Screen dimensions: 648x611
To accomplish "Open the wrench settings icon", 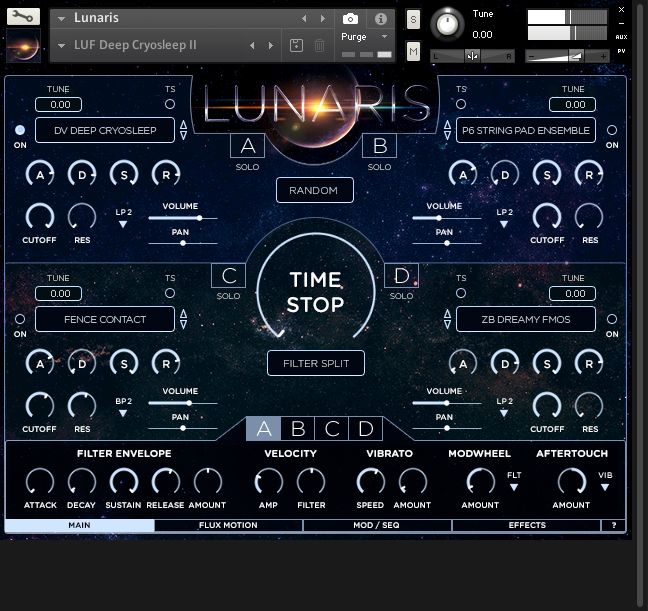I will click(x=23, y=17).
